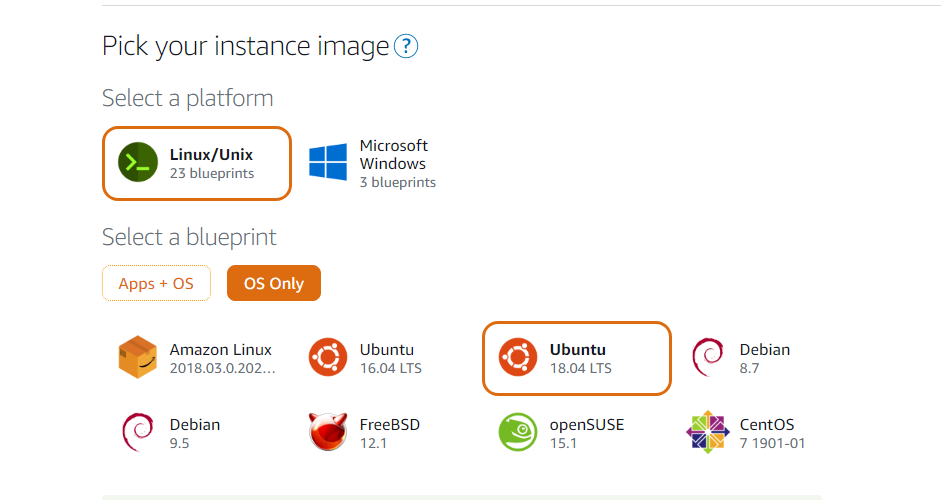The height and width of the screenshot is (500, 941).
Task: Choose the FreeBSD blueprint name
Action: coord(390,424)
